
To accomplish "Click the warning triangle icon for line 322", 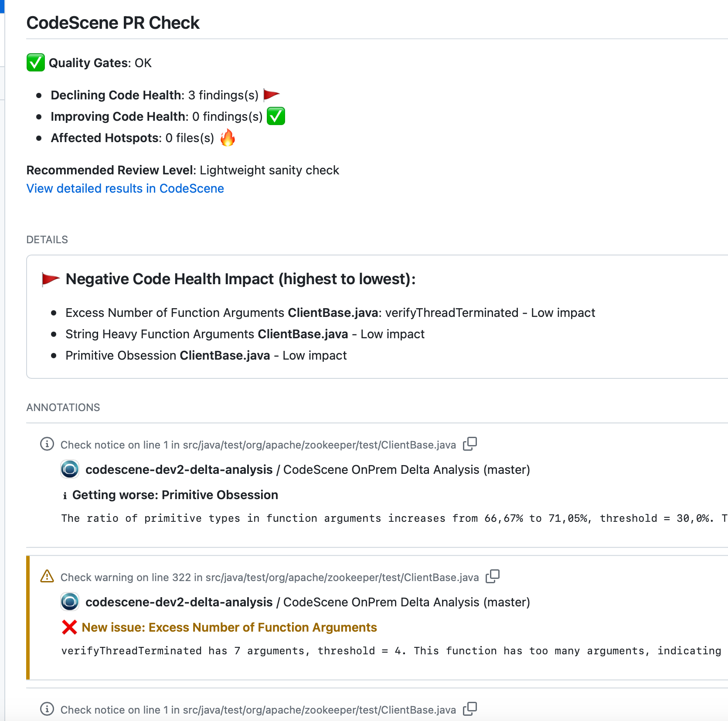I will pos(47,576).
